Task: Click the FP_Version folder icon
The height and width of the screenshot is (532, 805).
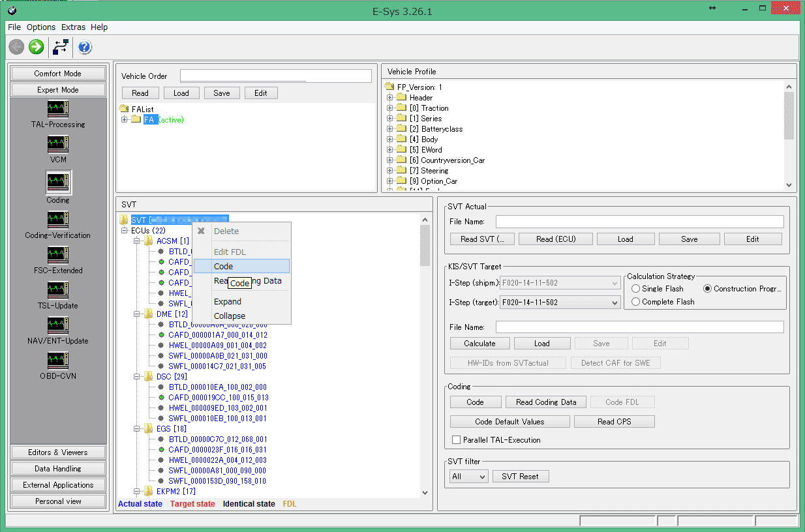Action: (x=390, y=87)
